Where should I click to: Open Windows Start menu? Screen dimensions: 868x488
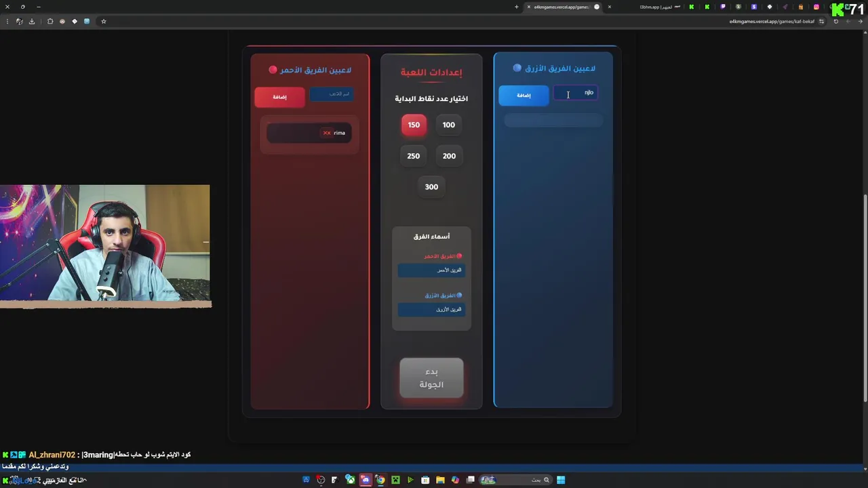point(561,480)
